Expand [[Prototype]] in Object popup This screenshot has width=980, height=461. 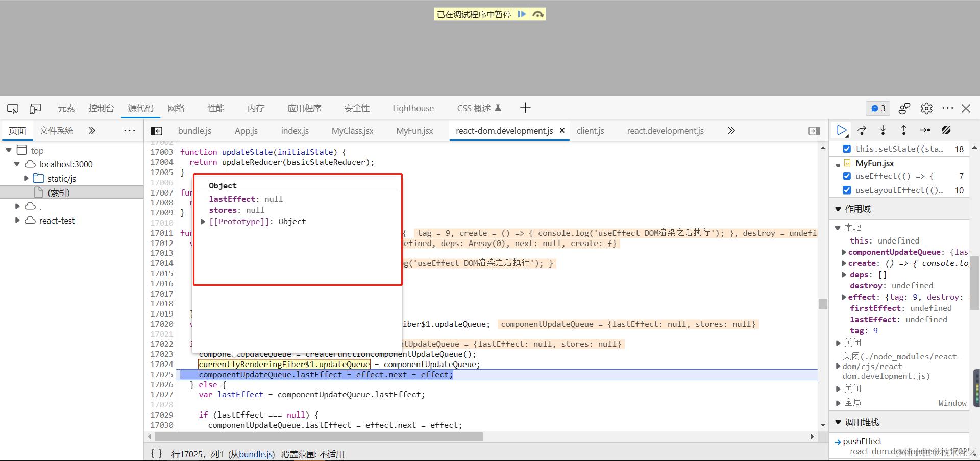203,222
